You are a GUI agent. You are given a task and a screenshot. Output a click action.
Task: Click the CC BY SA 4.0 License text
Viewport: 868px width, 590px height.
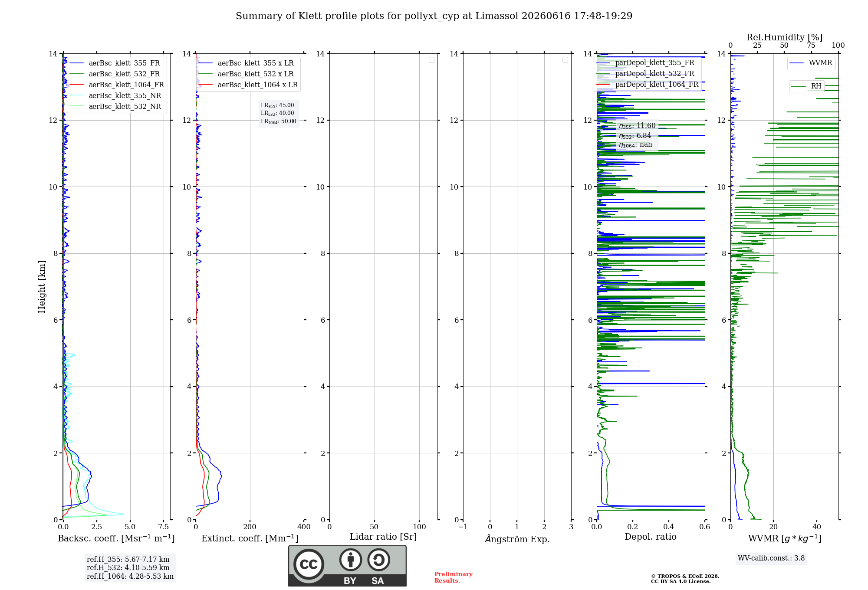681,581
